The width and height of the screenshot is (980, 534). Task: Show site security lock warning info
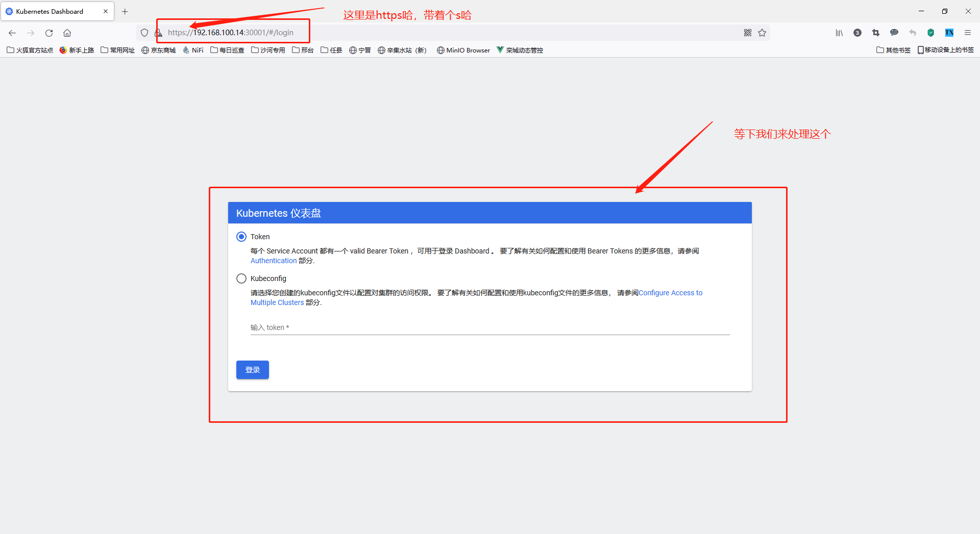[x=158, y=33]
